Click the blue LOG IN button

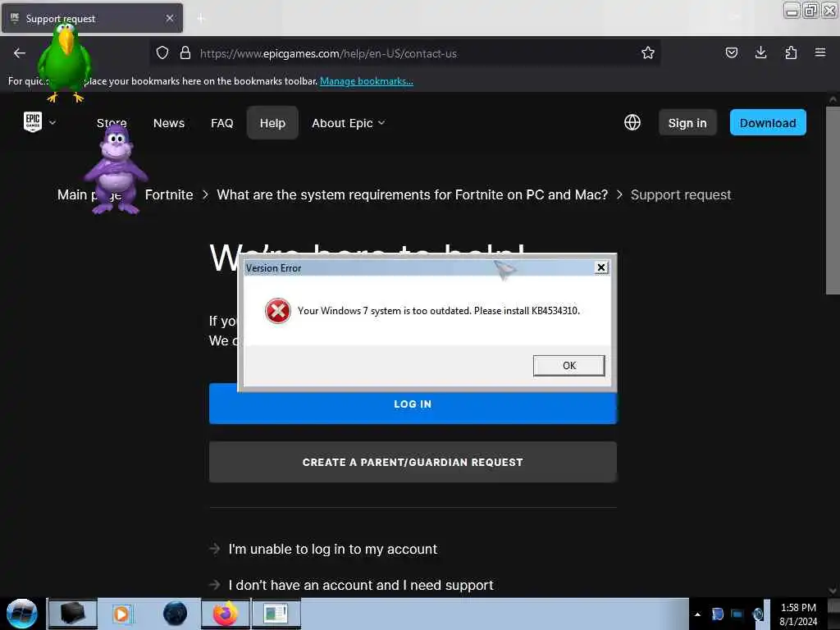[413, 407]
